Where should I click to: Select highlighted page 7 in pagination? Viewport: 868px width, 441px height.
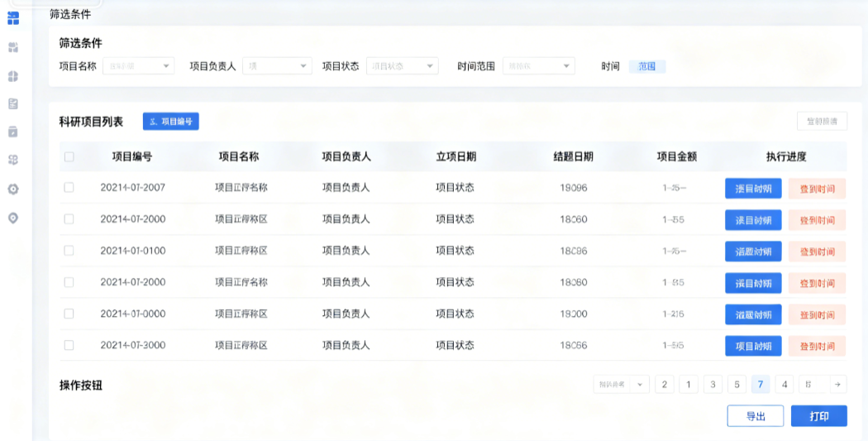761,385
